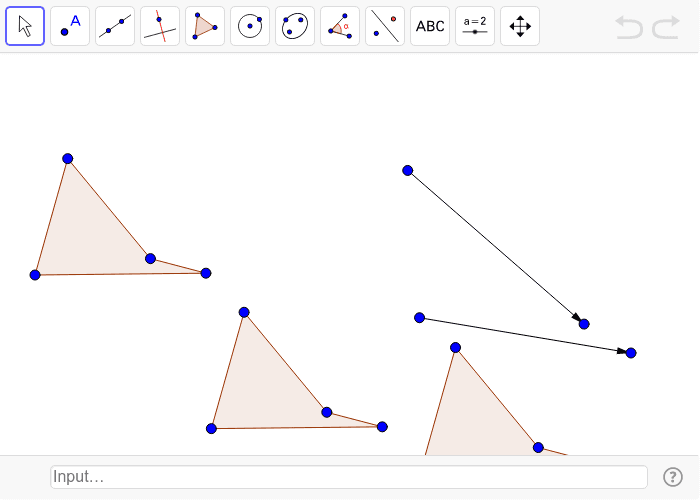Click top vertex of the left polygon
The height and width of the screenshot is (500, 700).
click(x=67, y=158)
